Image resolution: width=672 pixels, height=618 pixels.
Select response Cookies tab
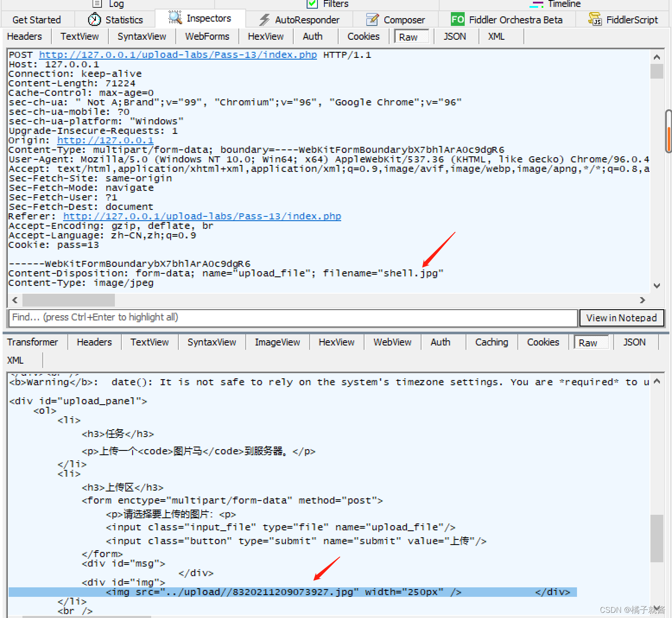(543, 342)
